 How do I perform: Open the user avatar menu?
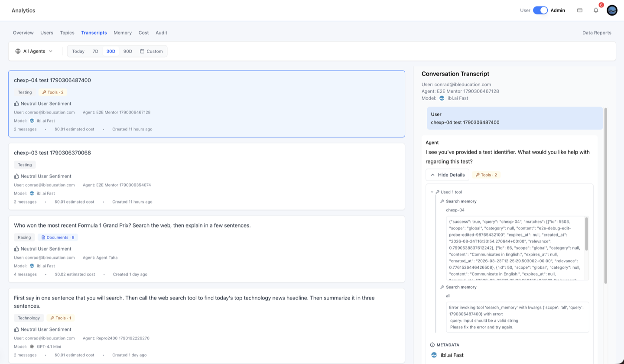tap(612, 10)
